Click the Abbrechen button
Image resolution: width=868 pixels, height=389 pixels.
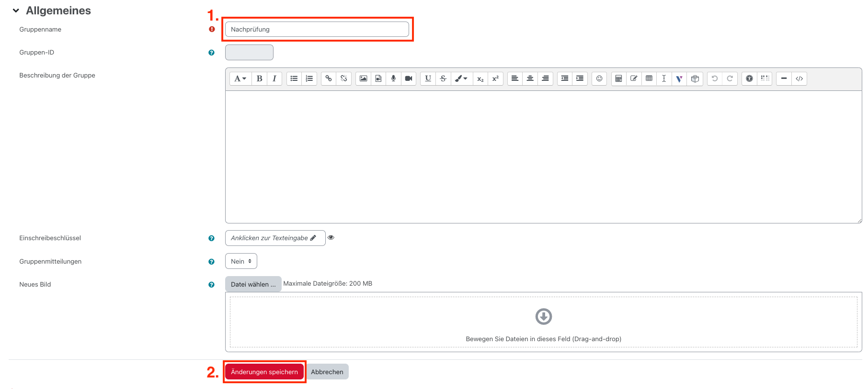(x=327, y=372)
